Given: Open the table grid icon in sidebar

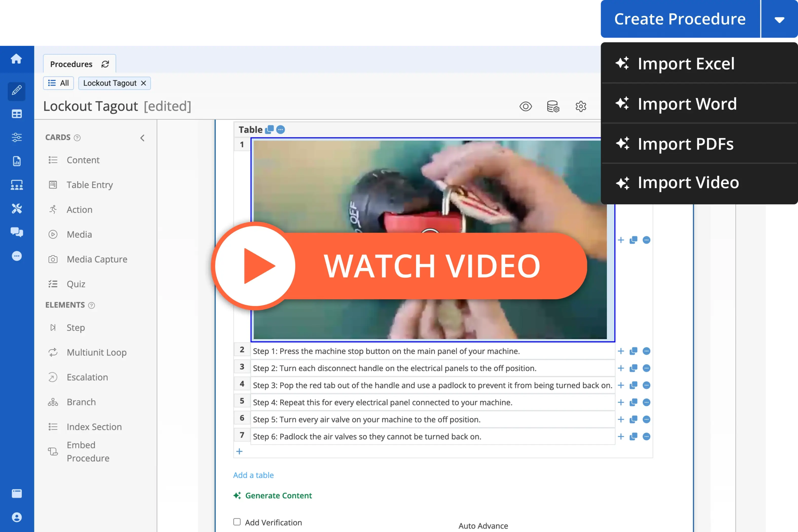Looking at the screenshot, I should point(17,114).
